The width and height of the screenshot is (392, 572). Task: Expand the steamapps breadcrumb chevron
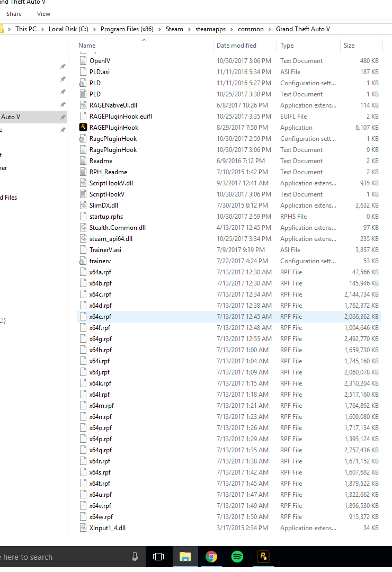[231, 29]
